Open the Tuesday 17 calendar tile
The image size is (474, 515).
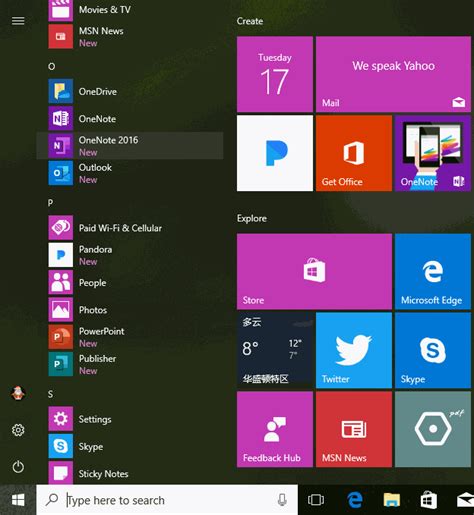point(275,74)
